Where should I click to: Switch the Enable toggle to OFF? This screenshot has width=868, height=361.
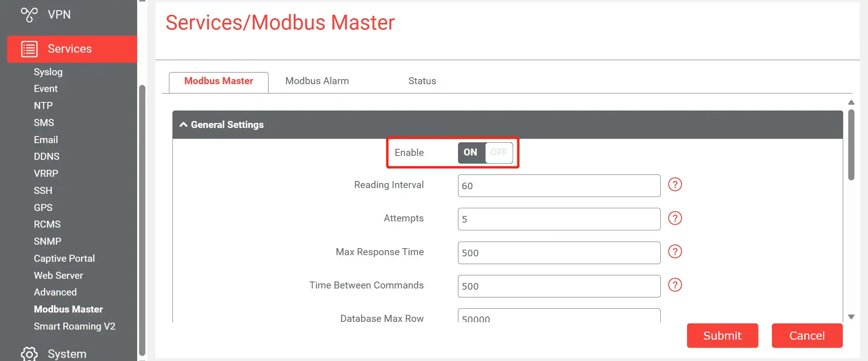pyautogui.click(x=499, y=152)
